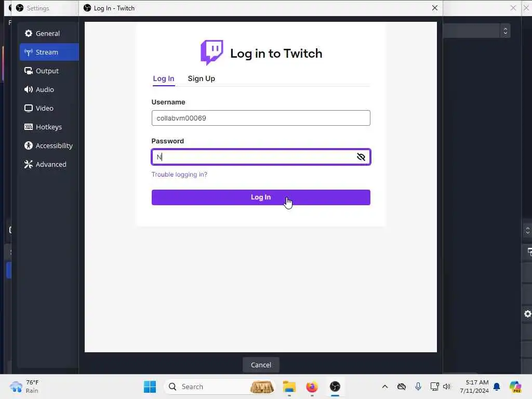Open the clock and date flyout
Screen dimensions: 532x399
(x=474, y=387)
